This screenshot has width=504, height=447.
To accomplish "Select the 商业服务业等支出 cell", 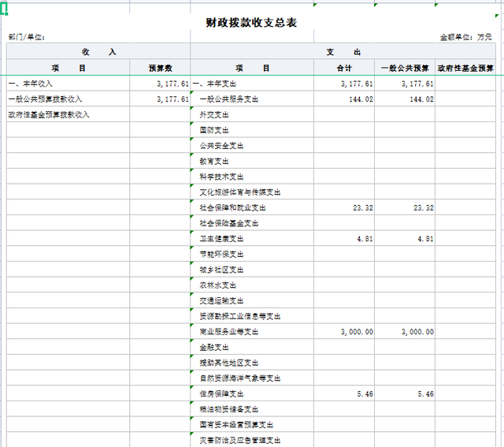I will pos(228,332).
